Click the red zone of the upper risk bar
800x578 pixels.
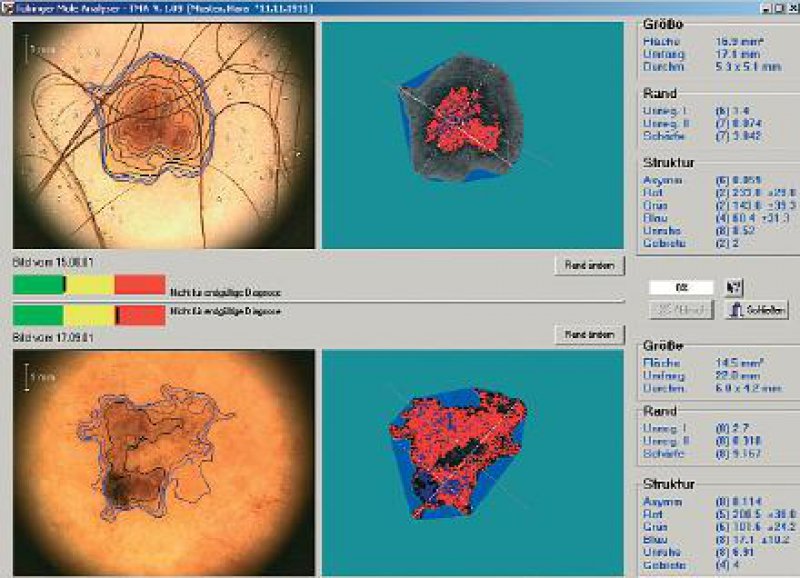point(140,285)
